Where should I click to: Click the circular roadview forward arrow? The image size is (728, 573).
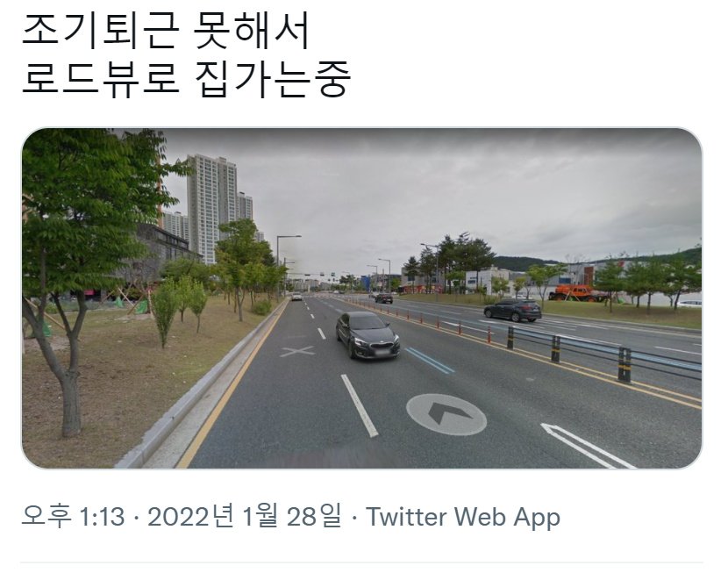click(446, 414)
